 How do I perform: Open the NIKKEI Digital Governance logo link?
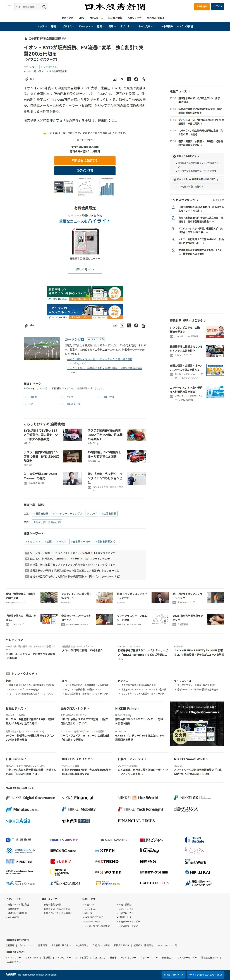point(30,797)
